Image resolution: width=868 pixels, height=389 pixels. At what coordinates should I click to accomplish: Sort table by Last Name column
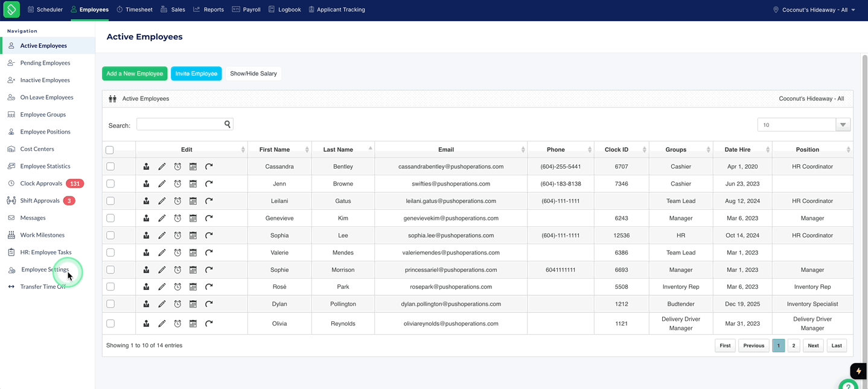[343, 149]
